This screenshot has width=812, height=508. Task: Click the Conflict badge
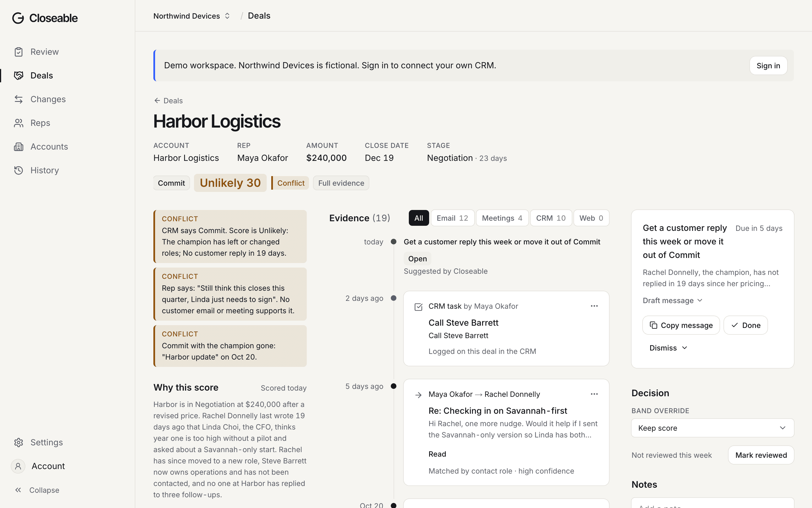[x=290, y=183]
